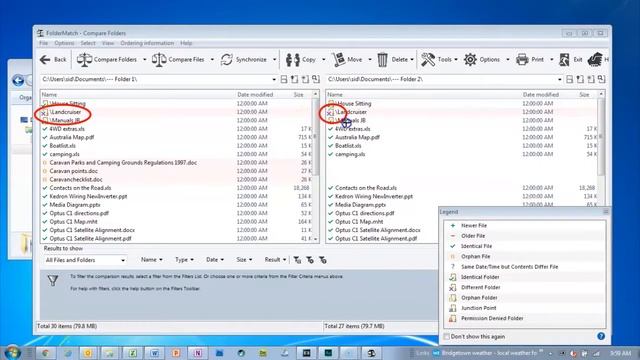This screenshot has height=360, width=640.
Task: Select Optus C1 Map.mht in left pane
Action: pos(73,222)
